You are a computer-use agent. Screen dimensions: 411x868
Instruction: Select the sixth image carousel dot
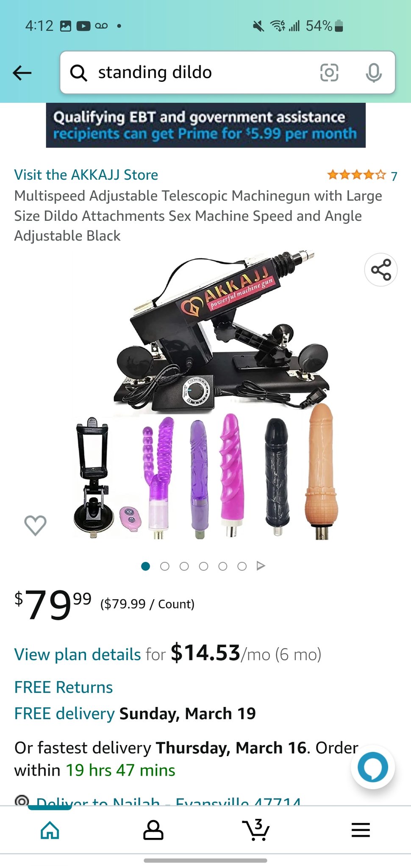242,566
